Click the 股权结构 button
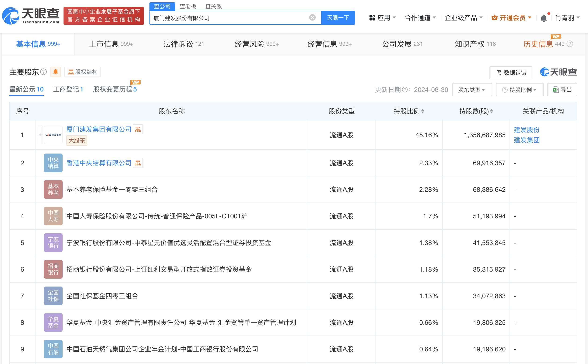This screenshot has width=588, height=364. click(x=83, y=72)
